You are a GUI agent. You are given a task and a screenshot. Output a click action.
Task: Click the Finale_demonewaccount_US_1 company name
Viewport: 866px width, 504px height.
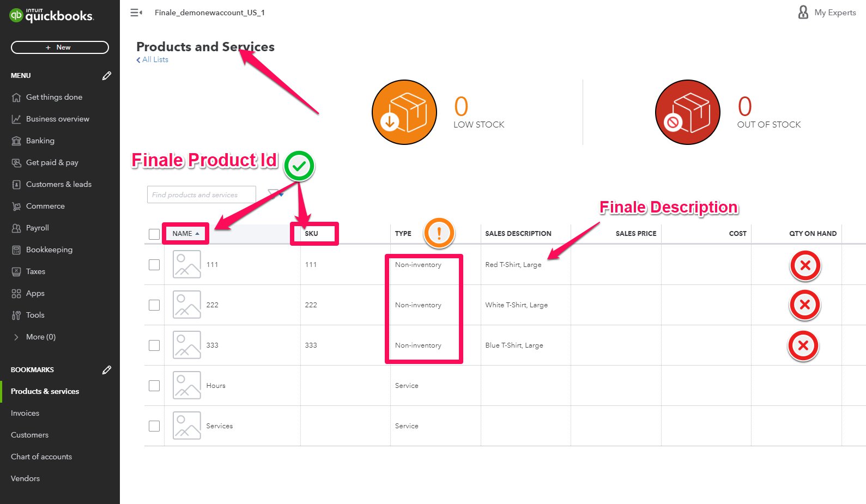click(x=210, y=13)
